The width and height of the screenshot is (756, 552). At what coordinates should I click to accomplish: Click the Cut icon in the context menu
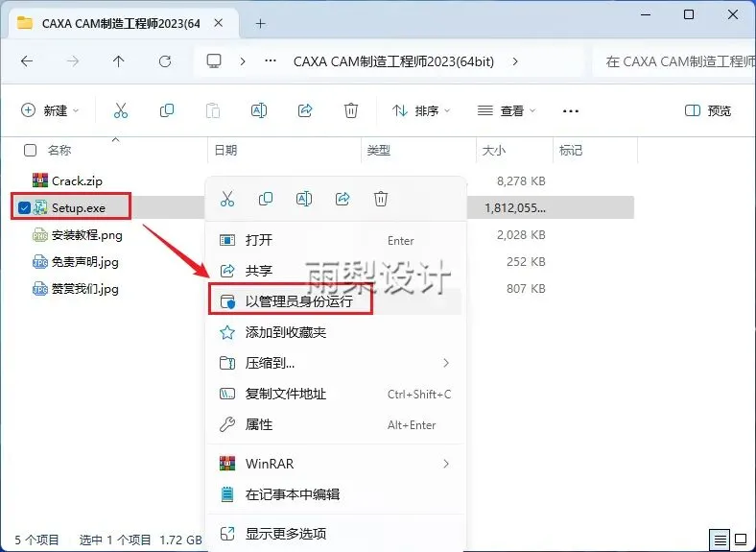pyautogui.click(x=227, y=199)
